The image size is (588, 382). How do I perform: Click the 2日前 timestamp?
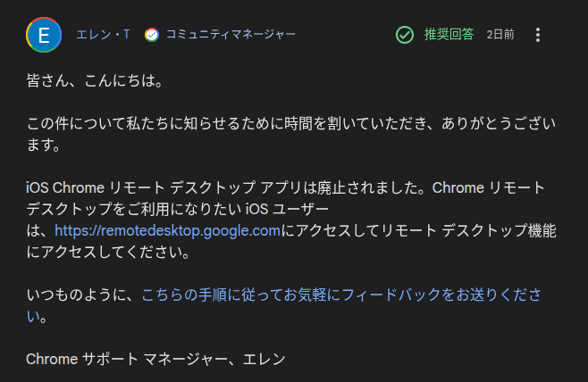500,35
